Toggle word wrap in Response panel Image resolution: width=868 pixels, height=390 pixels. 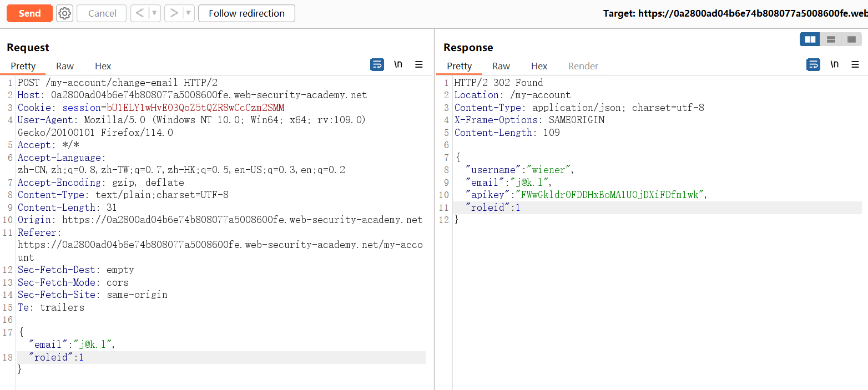813,65
